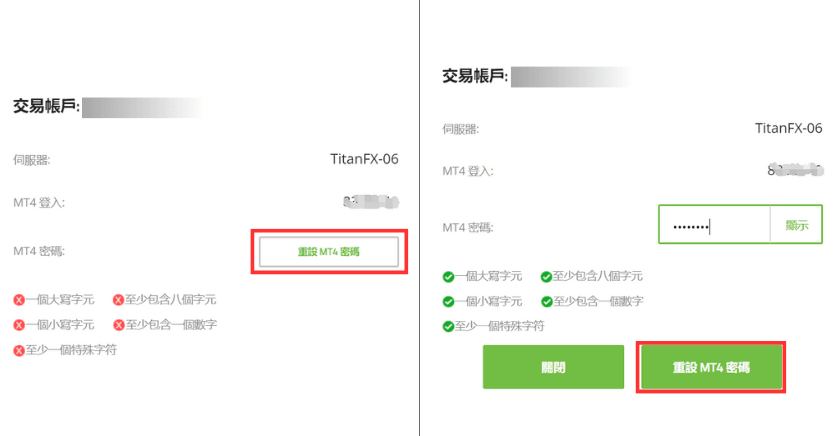Viewport: 840px width, 436px height.
Task: Click the green 重設 MT4 密碼 button in right panel
Action: click(x=711, y=367)
